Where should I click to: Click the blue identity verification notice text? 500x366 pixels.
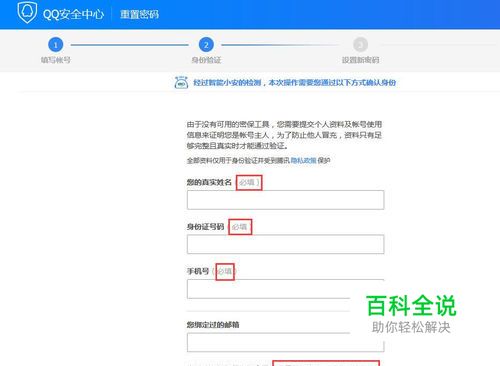coord(294,82)
